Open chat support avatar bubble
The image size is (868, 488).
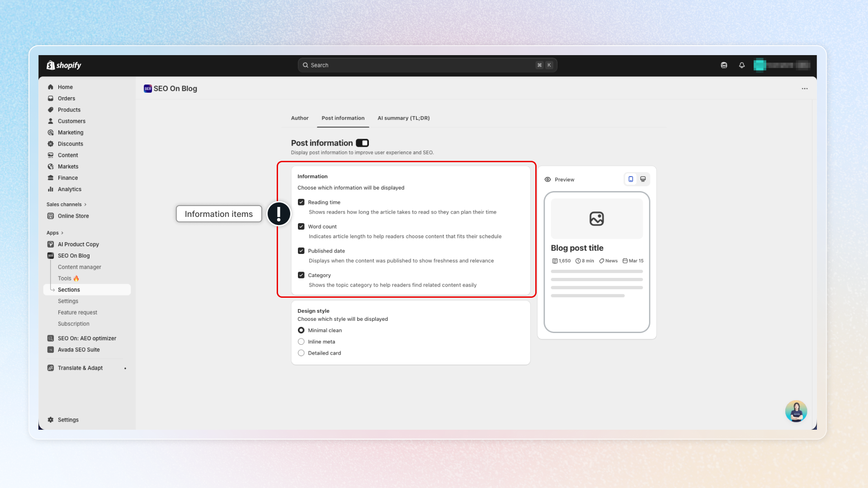[x=796, y=411]
